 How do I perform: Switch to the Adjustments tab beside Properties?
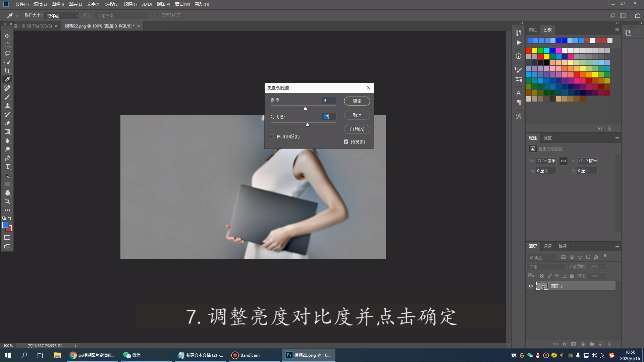[x=548, y=138]
